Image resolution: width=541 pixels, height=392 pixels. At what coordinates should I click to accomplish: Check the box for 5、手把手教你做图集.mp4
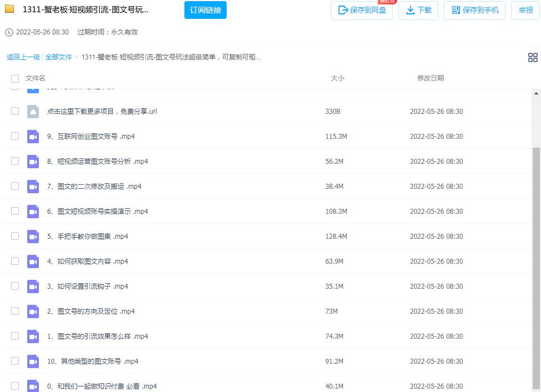pyautogui.click(x=15, y=236)
